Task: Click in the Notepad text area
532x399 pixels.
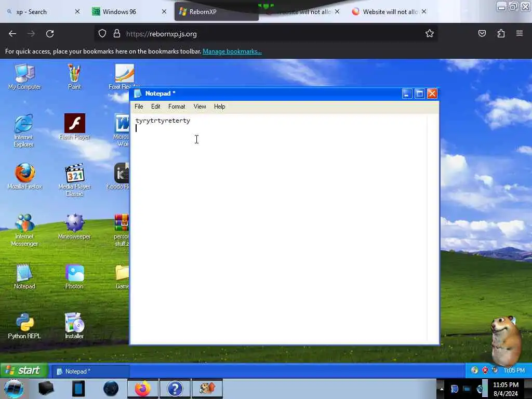Action: coord(280,229)
